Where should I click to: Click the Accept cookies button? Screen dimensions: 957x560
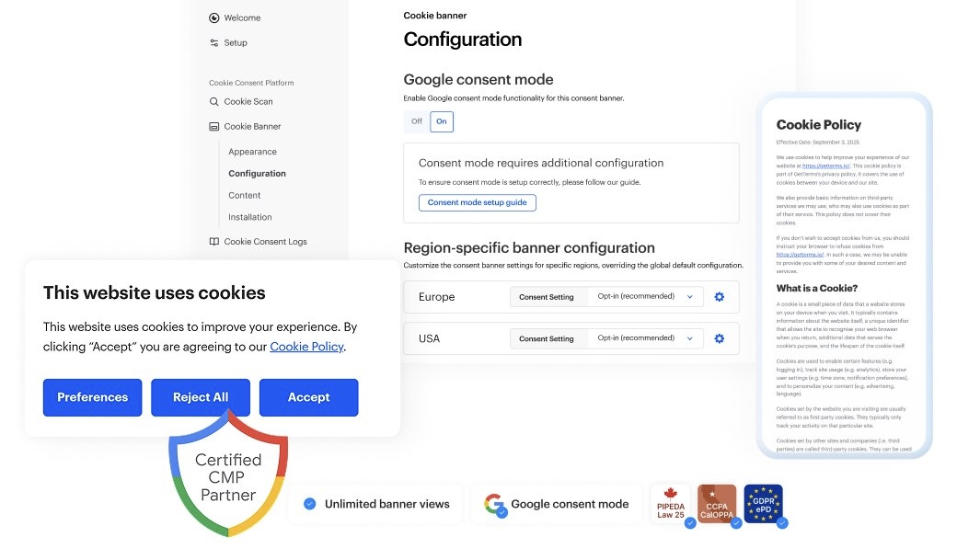(x=308, y=397)
